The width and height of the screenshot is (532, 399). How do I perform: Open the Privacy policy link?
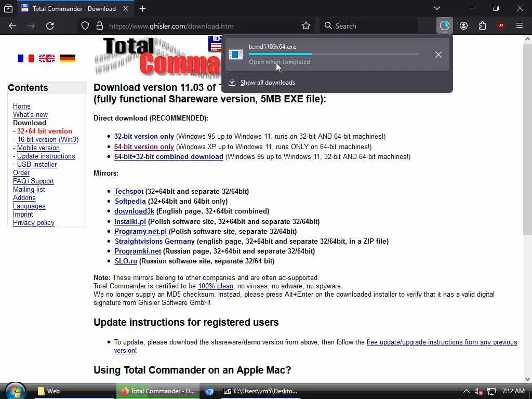pyautogui.click(x=34, y=222)
